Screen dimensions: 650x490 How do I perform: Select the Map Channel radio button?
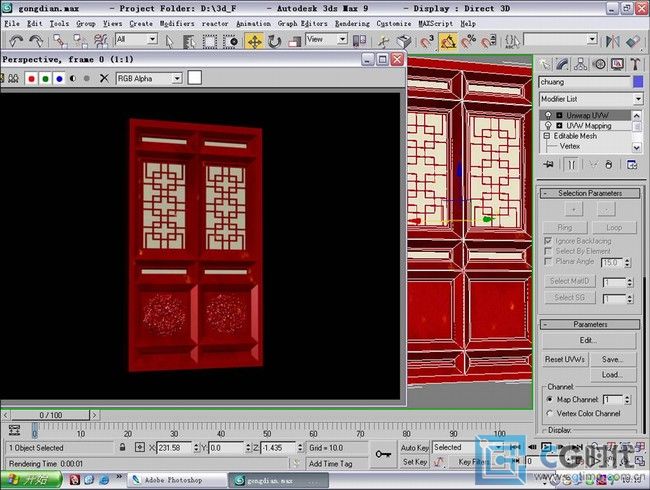tap(549, 399)
